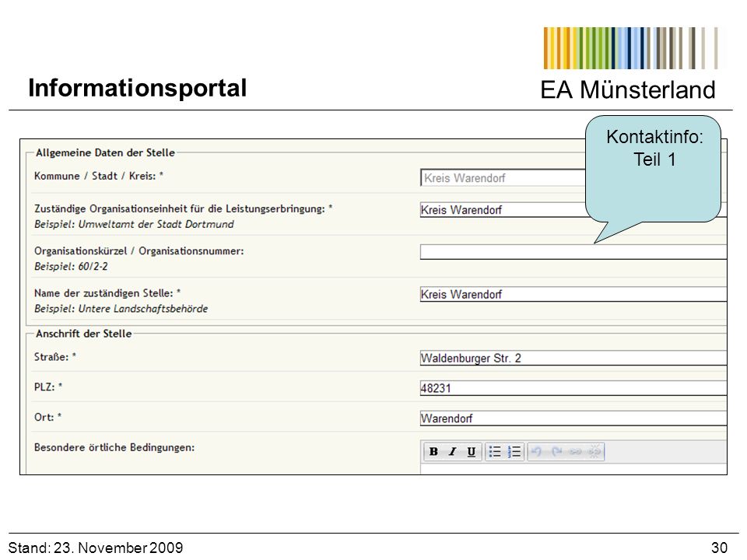
Task: Click the slide page number 30
Action: [x=719, y=548]
